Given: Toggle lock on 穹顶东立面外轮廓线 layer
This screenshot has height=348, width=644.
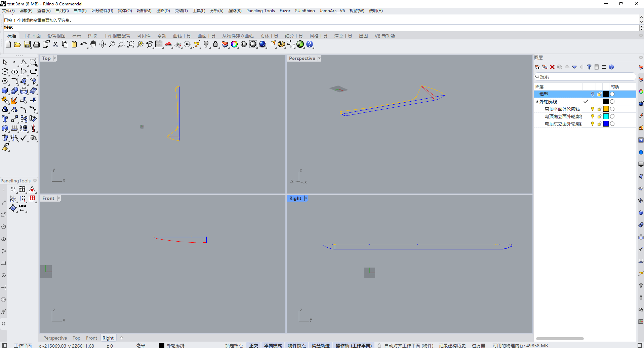Looking at the screenshot, I should pyautogui.click(x=599, y=124).
